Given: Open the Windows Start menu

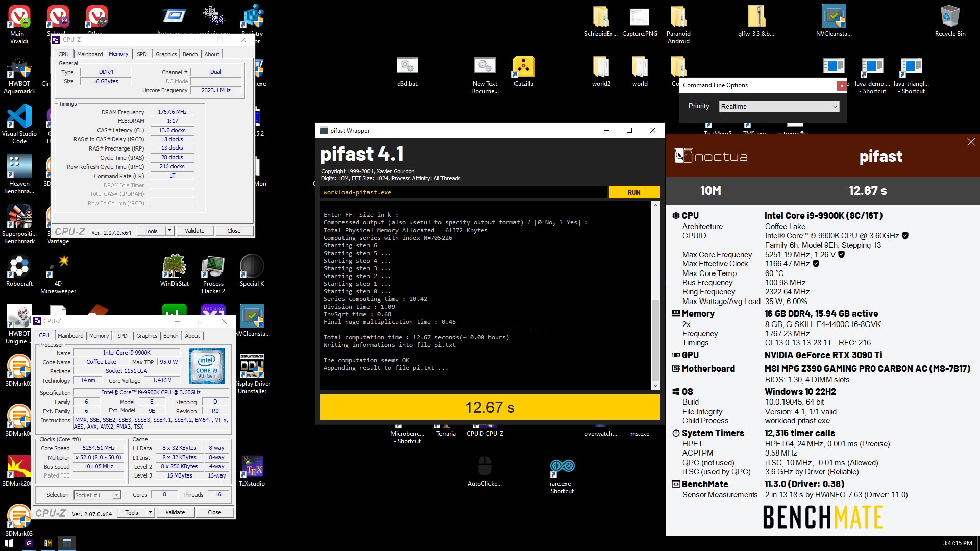Looking at the screenshot, I should (x=9, y=543).
